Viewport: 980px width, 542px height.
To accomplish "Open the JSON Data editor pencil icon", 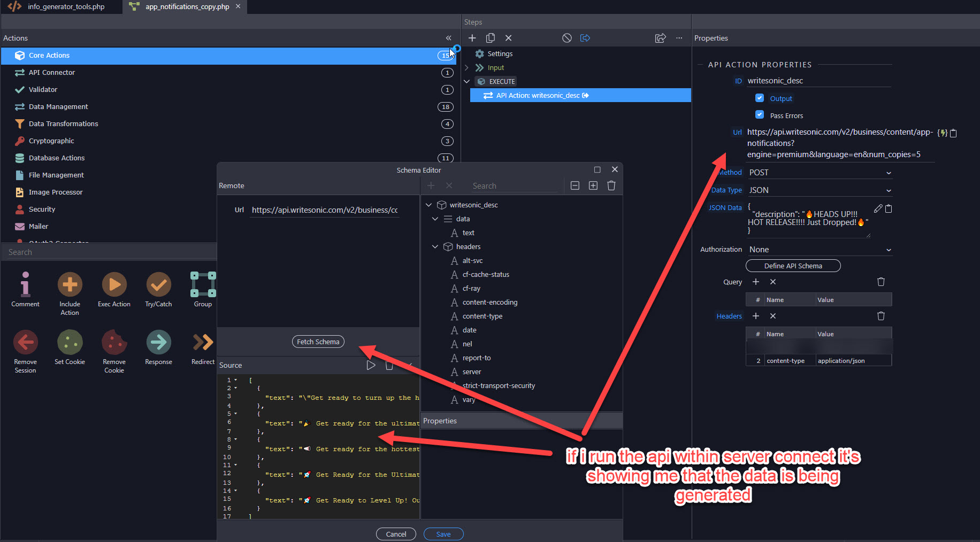I will click(x=878, y=208).
